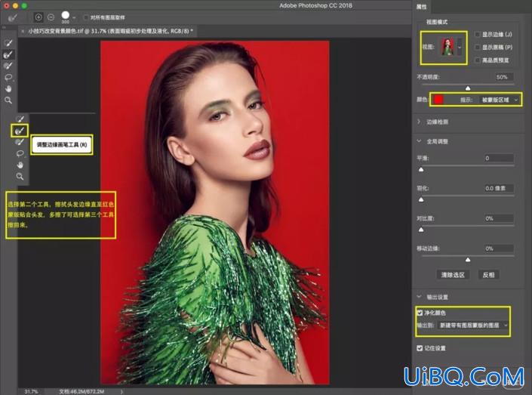Select the Quick Selection tool at top of toolbar
This screenshot has height=395, width=532.
8,43
